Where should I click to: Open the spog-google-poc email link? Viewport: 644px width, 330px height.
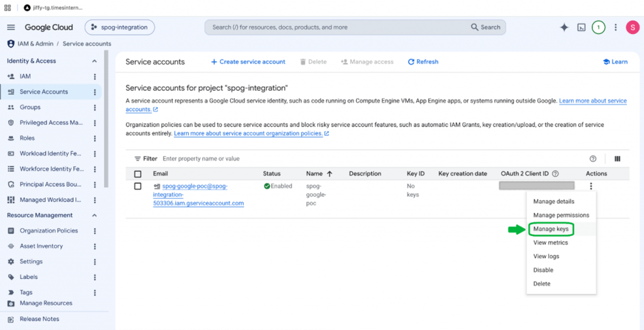coord(199,195)
